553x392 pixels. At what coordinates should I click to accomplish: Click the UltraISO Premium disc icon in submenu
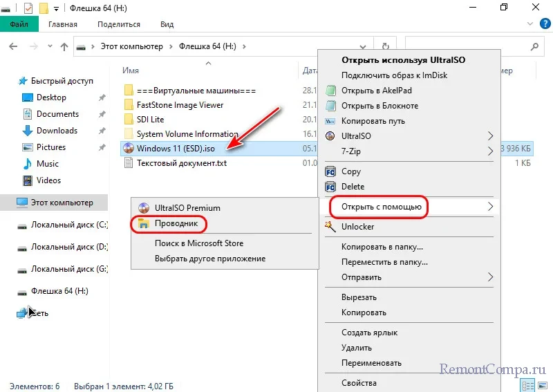(x=144, y=208)
